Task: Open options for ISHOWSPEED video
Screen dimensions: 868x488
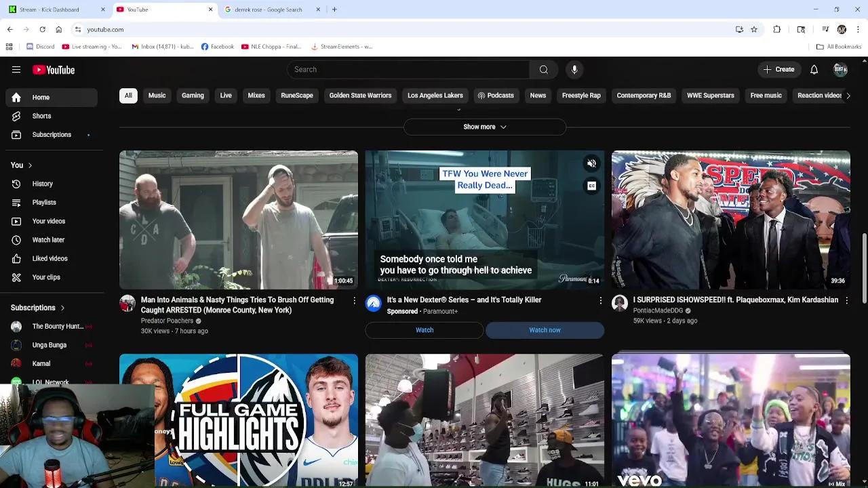Action: [x=846, y=300]
